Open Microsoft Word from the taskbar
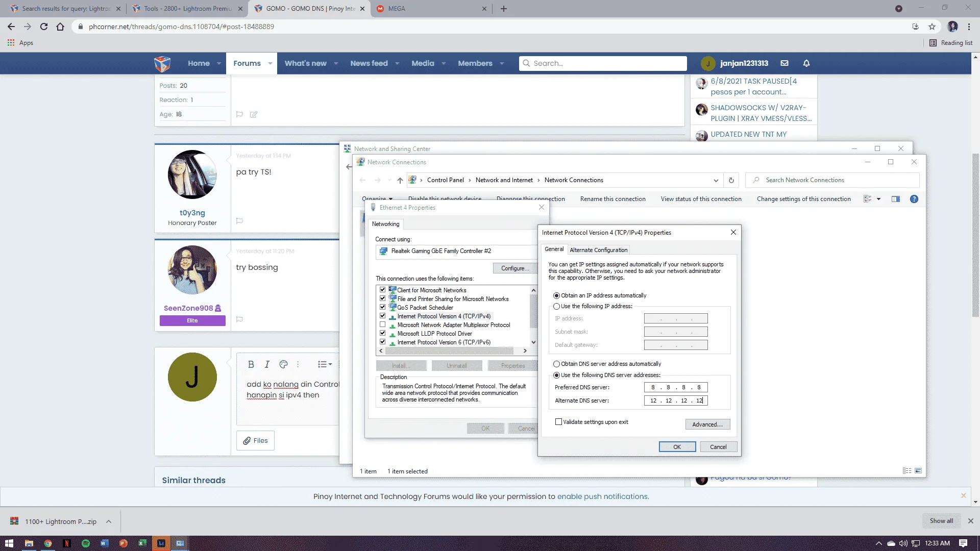The image size is (980, 551). click(x=104, y=543)
